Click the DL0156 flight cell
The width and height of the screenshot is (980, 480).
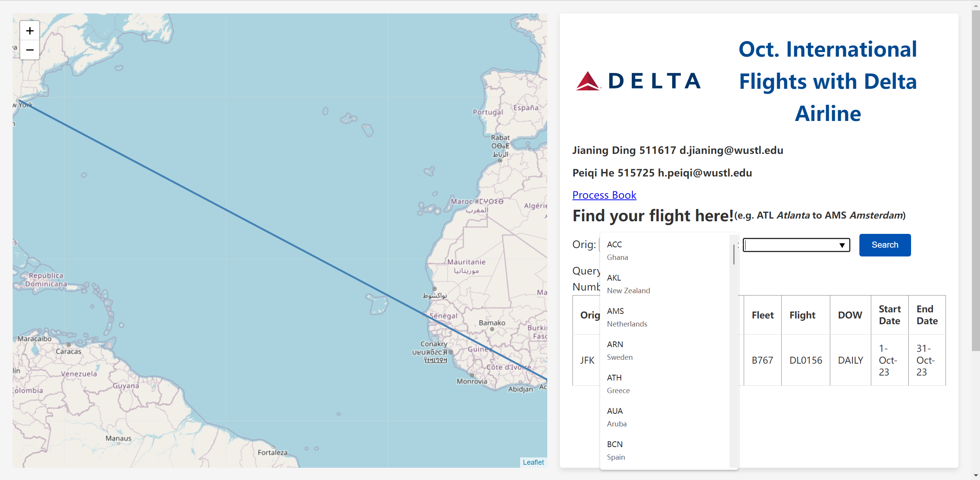pos(805,360)
